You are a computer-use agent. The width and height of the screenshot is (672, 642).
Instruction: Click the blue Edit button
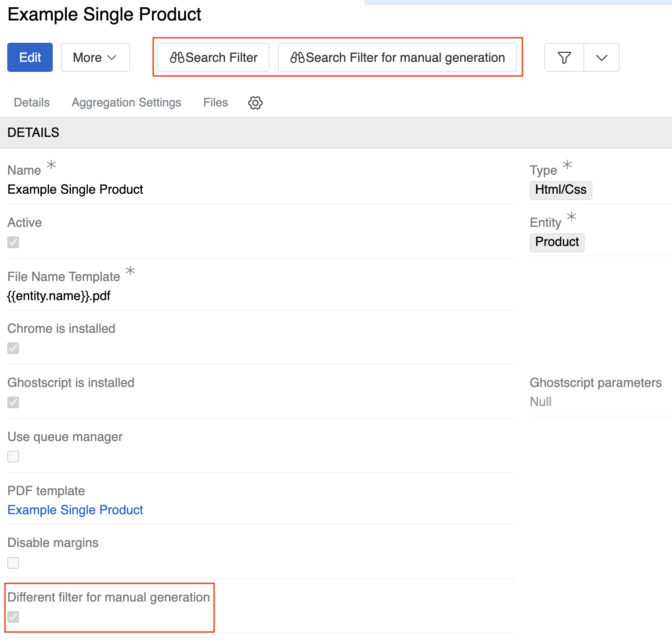click(30, 58)
